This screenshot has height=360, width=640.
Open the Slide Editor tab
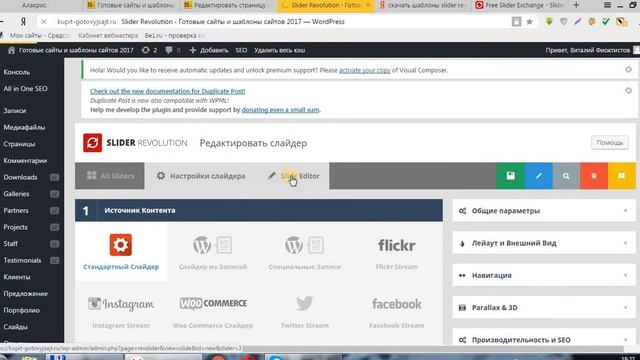click(293, 176)
